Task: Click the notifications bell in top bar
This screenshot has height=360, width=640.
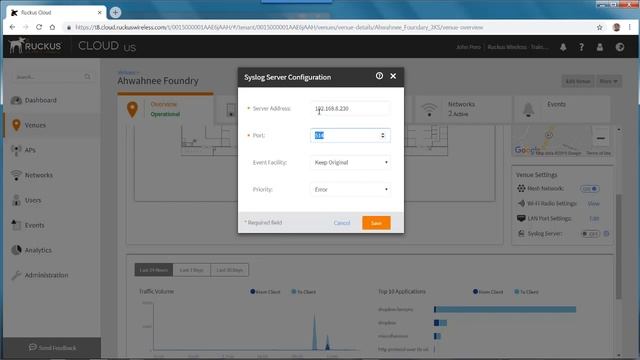Action: click(x=563, y=47)
